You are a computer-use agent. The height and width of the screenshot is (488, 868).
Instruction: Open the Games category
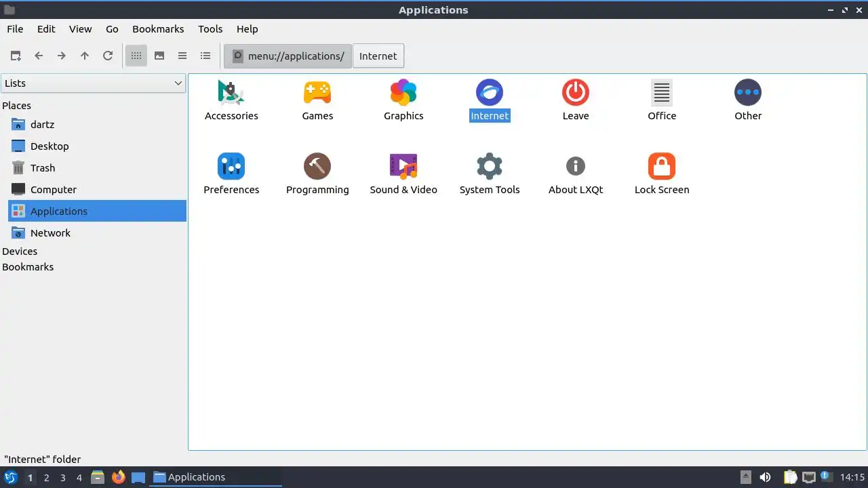tap(317, 100)
